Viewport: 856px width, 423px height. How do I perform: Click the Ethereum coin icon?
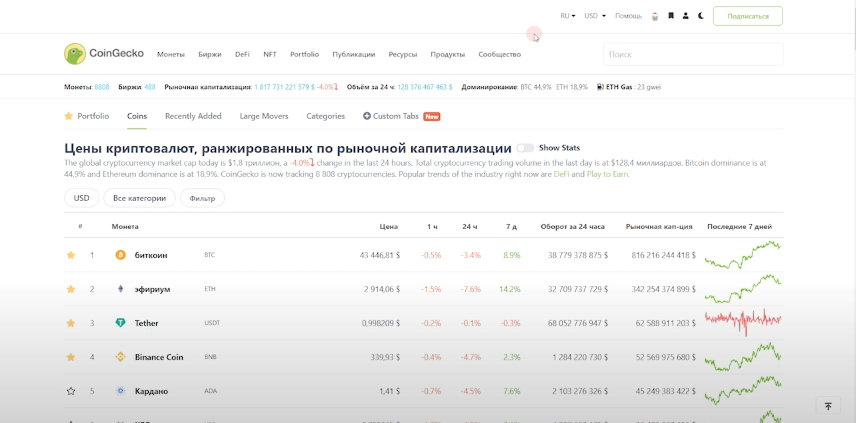[120, 289]
